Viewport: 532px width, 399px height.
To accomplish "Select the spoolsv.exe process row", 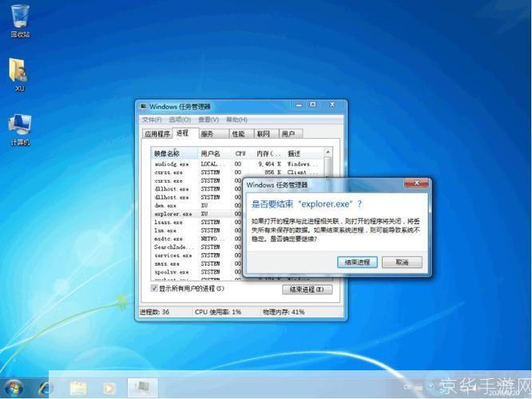I will point(197,272).
